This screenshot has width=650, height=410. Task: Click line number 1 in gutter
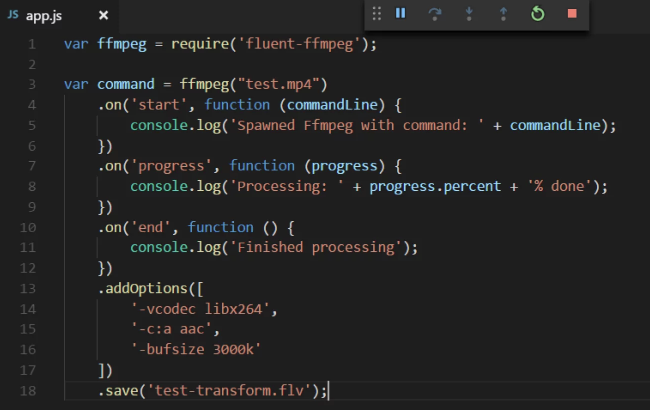tap(32, 44)
